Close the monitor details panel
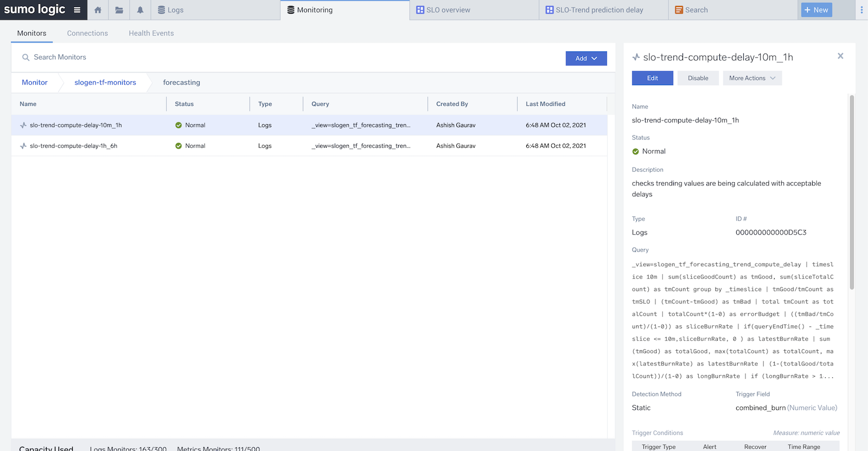The image size is (868, 451). point(840,56)
